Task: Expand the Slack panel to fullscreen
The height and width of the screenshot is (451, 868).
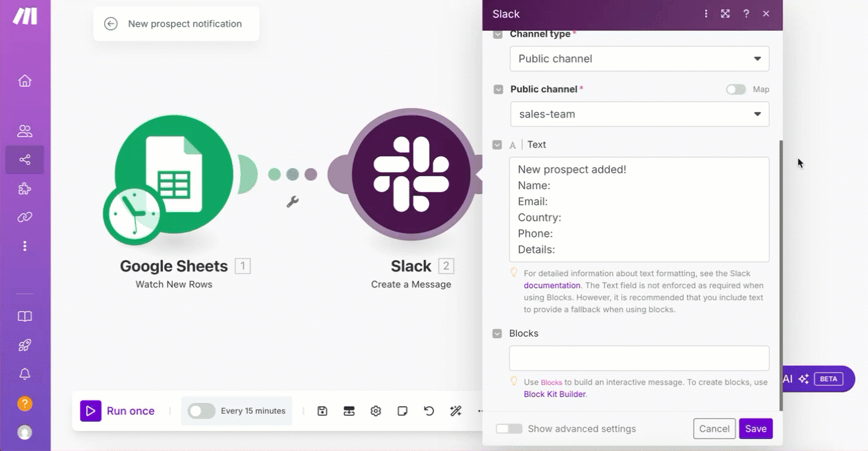Action: [x=725, y=14]
